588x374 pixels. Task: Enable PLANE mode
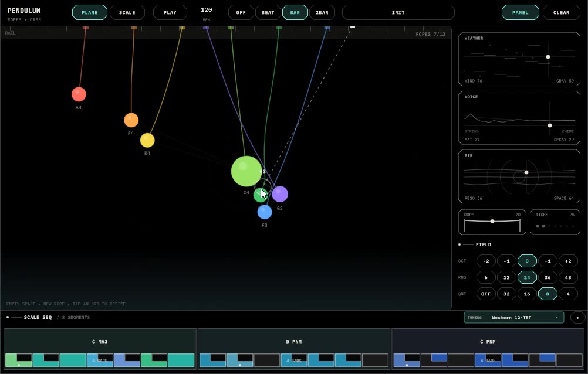(x=90, y=12)
